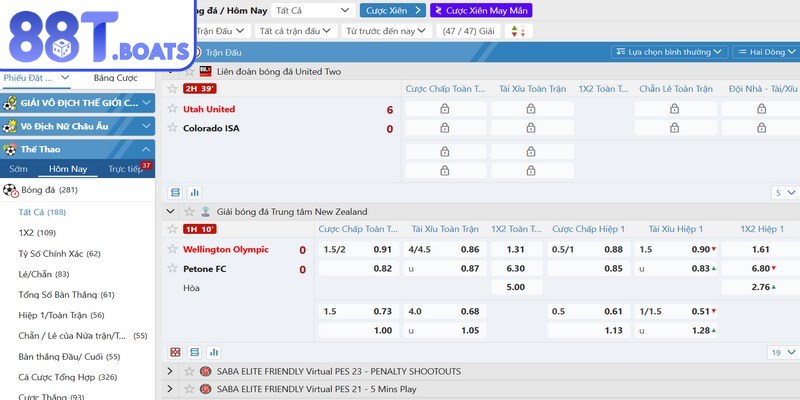This screenshot has height=400, width=800.
Task: Click the Cược Xiên May Mắn button
Action: pos(481,10)
